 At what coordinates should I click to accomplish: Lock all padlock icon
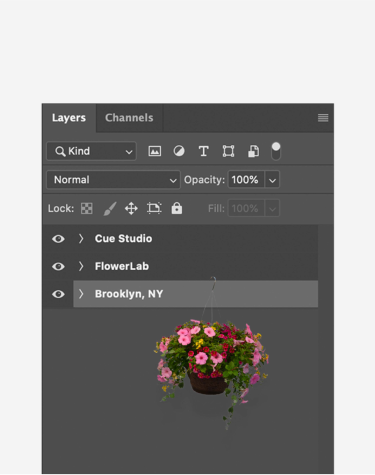(177, 208)
